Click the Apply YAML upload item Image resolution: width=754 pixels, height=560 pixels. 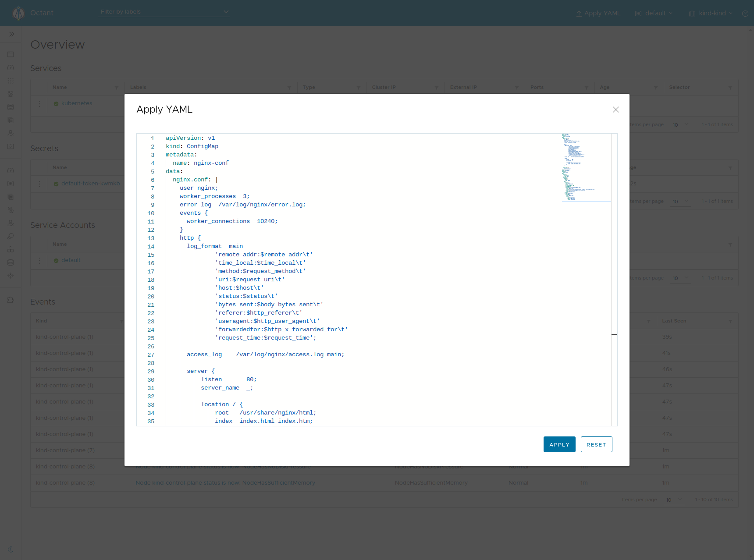click(x=598, y=14)
